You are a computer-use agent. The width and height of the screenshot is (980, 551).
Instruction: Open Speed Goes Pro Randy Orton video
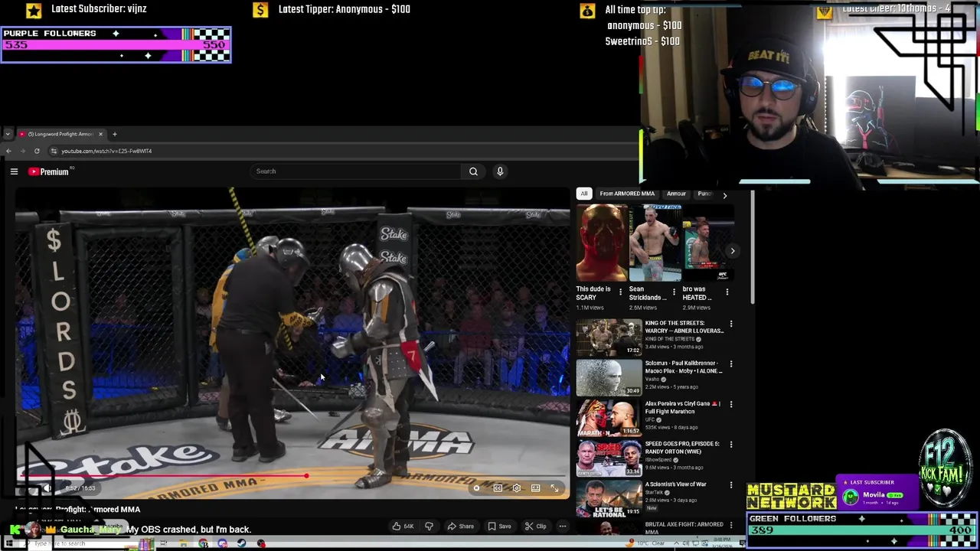(609, 458)
